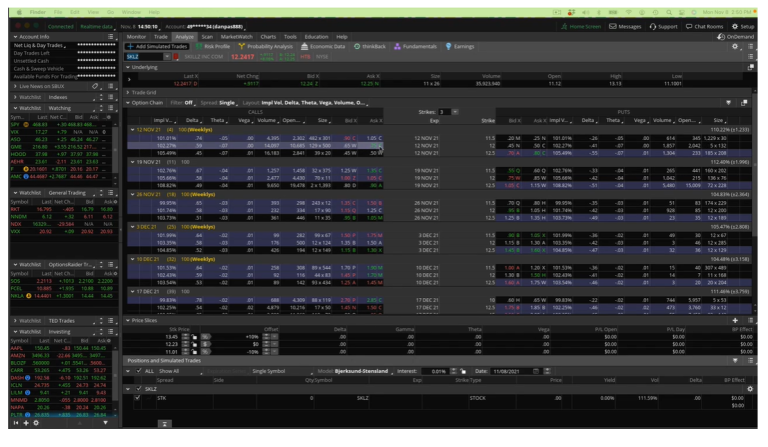Go to the Home Screen

(x=586, y=26)
